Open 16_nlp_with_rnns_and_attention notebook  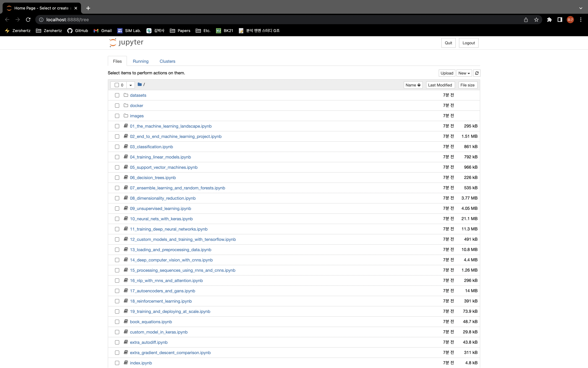point(166,280)
